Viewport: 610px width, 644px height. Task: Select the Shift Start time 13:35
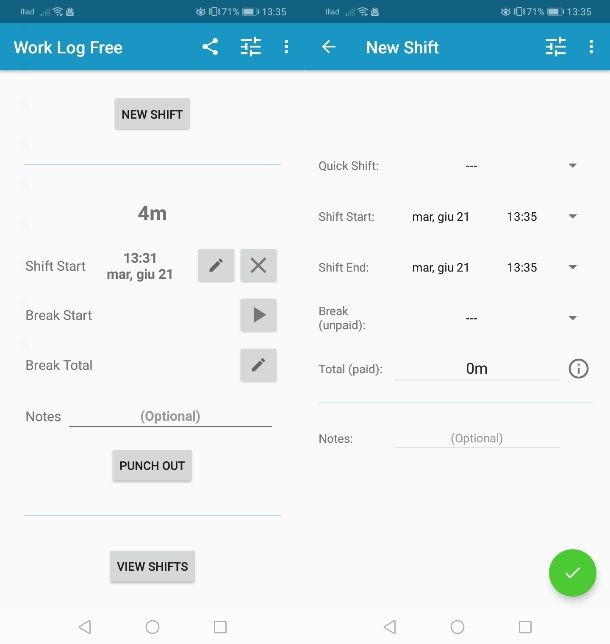tap(522, 216)
